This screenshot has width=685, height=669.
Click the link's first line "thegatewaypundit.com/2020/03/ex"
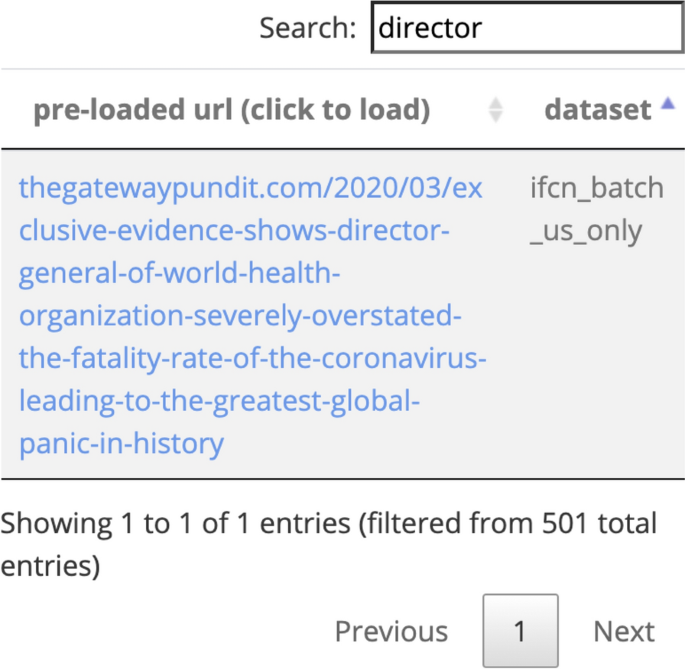point(250,188)
